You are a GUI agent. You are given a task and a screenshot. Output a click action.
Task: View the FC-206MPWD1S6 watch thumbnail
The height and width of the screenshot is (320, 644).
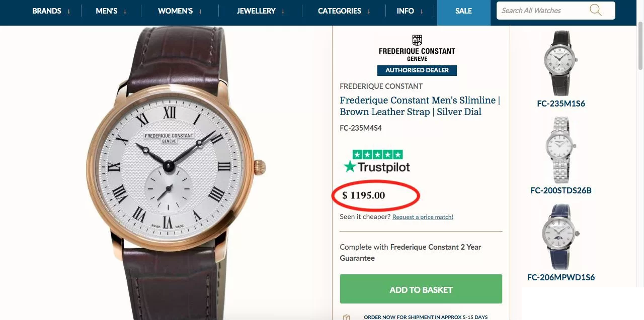560,237
